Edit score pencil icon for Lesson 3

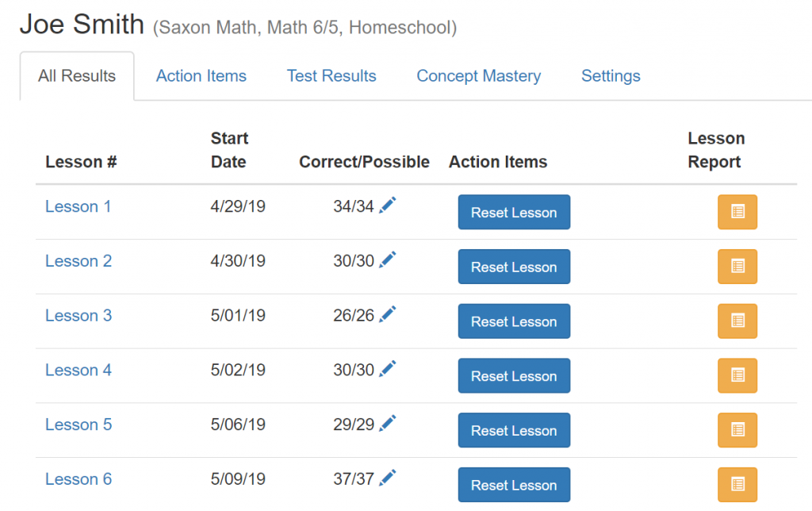387,314
